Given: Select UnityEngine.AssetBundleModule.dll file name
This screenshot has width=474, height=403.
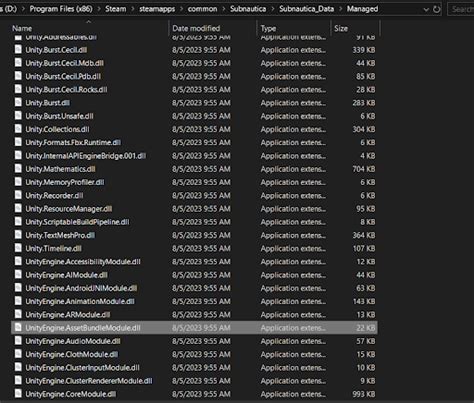Looking at the screenshot, I should 83,328.
